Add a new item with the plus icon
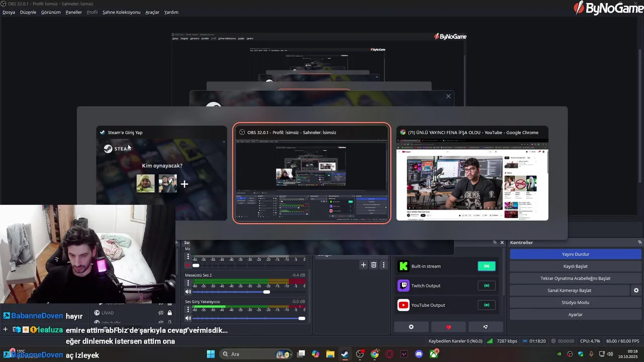The image size is (644, 362). (x=363, y=265)
